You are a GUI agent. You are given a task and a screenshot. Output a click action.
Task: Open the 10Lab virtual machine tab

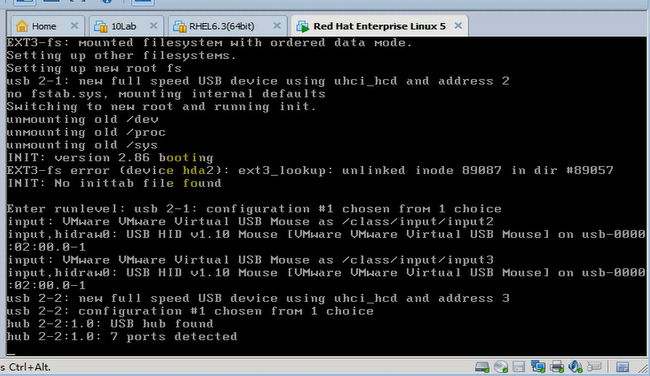(x=126, y=26)
